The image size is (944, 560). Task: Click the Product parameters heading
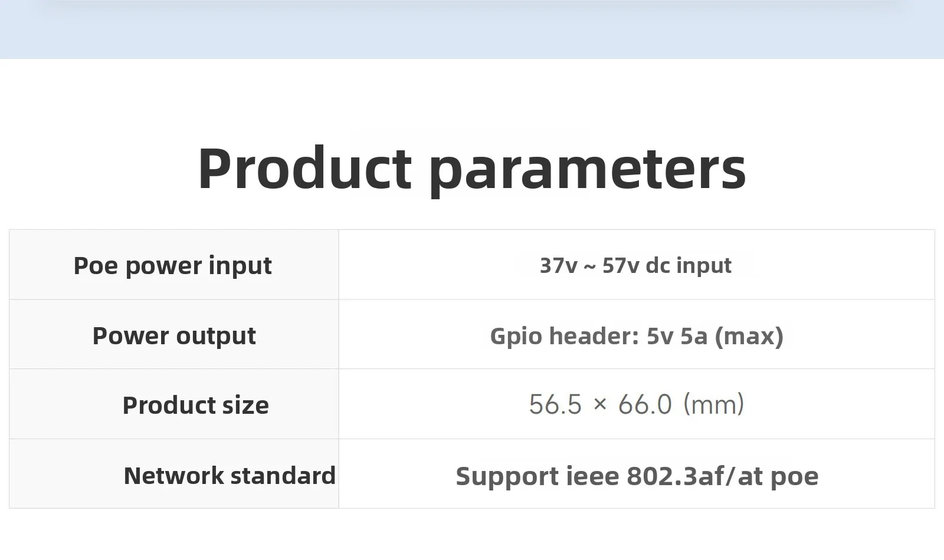coord(472,169)
